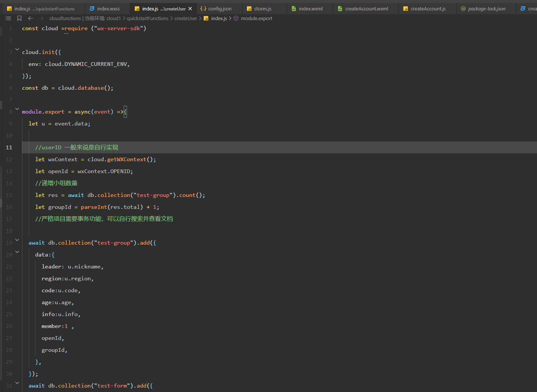The width and height of the screenshot is (537, 392).
Task: Click "age:u.age," on line 24
Action: [58, 302]
